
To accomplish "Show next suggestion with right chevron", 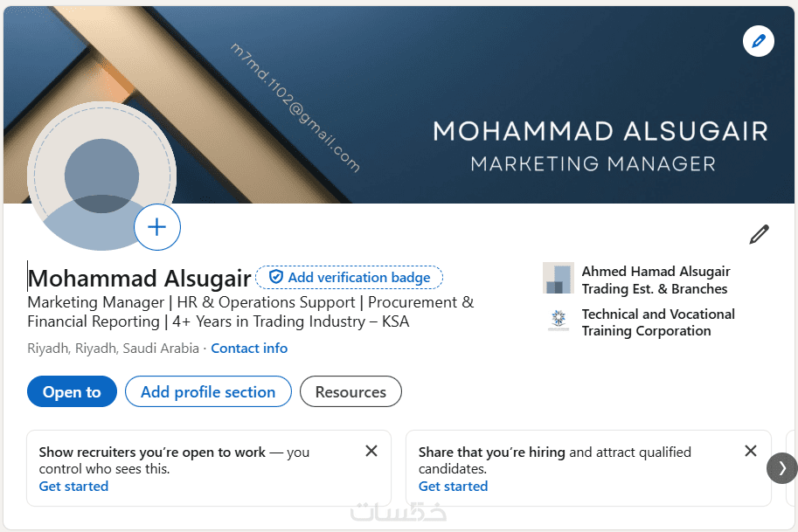I will pos(782,468).
